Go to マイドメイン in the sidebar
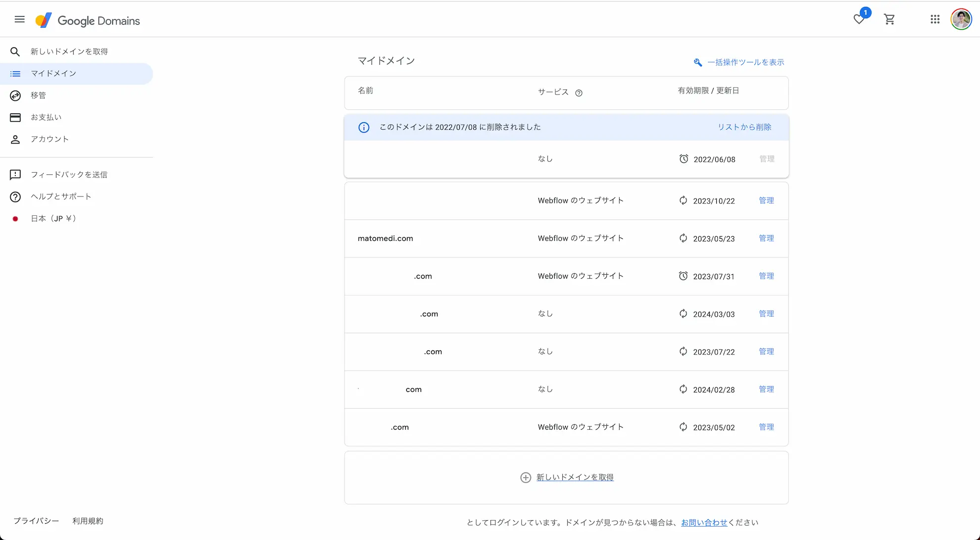Viewport: 980px width, 540px height. 53,73
